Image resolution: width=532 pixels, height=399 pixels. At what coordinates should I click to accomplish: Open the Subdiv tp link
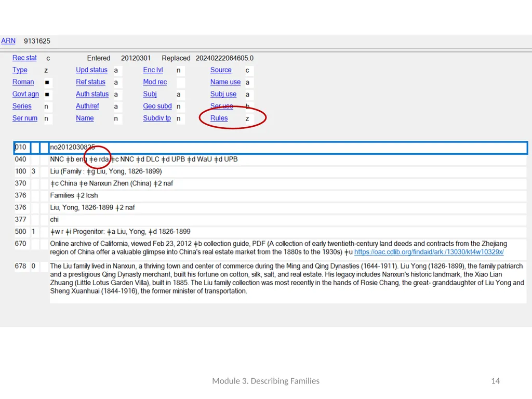click(157, 118)
